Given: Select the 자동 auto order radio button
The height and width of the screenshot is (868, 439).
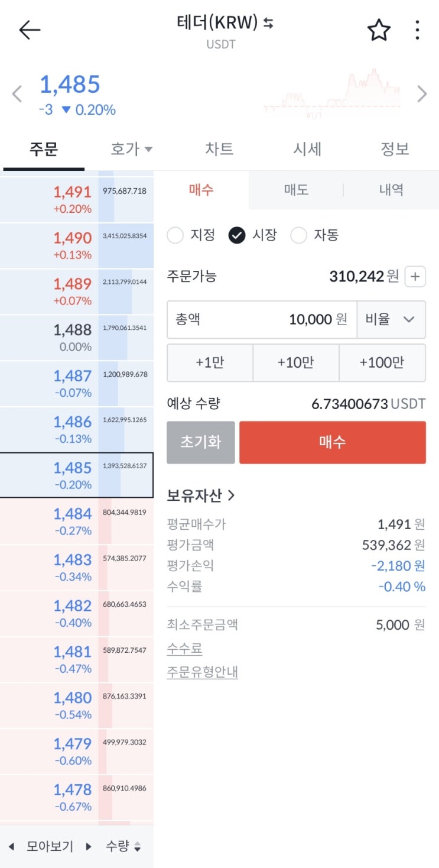Looking at the screenshot, I should [298, 235].
